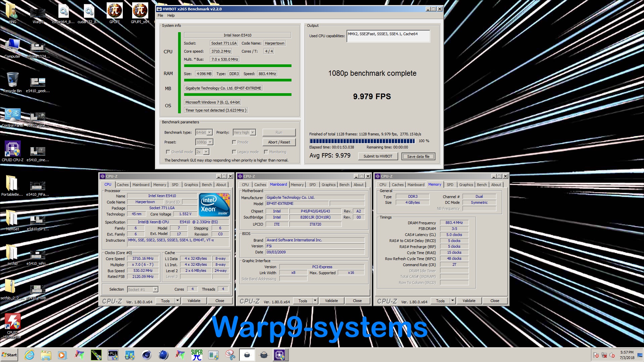Launch the CPUID CPU-Z desktop shortcut

tap(12, 152)
